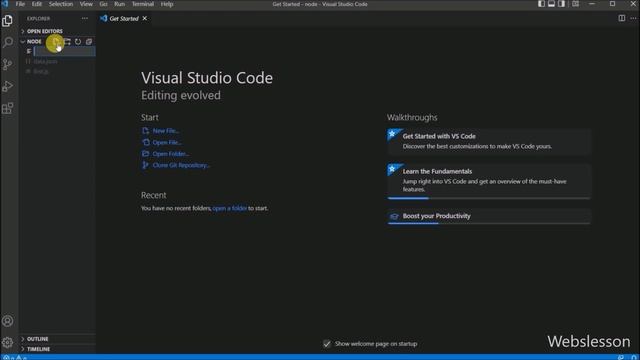Image resolution: width=640 pixels, height=360 pixels.
Task: Open notifications bell in status bar
Action: pos(634,358)
